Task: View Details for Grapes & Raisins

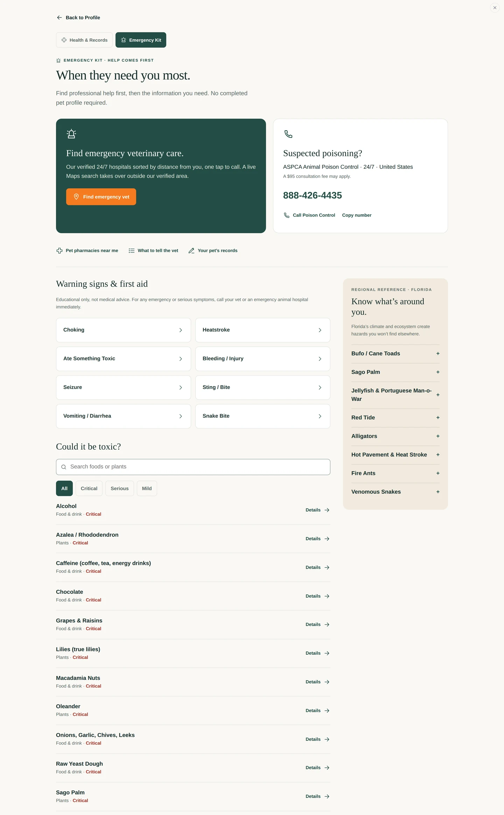Action: [317, 625]
